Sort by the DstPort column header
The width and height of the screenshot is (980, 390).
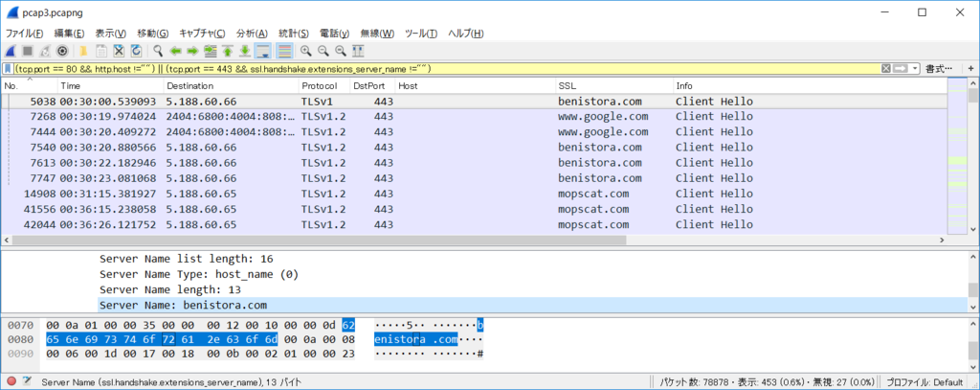pos(372,86)
